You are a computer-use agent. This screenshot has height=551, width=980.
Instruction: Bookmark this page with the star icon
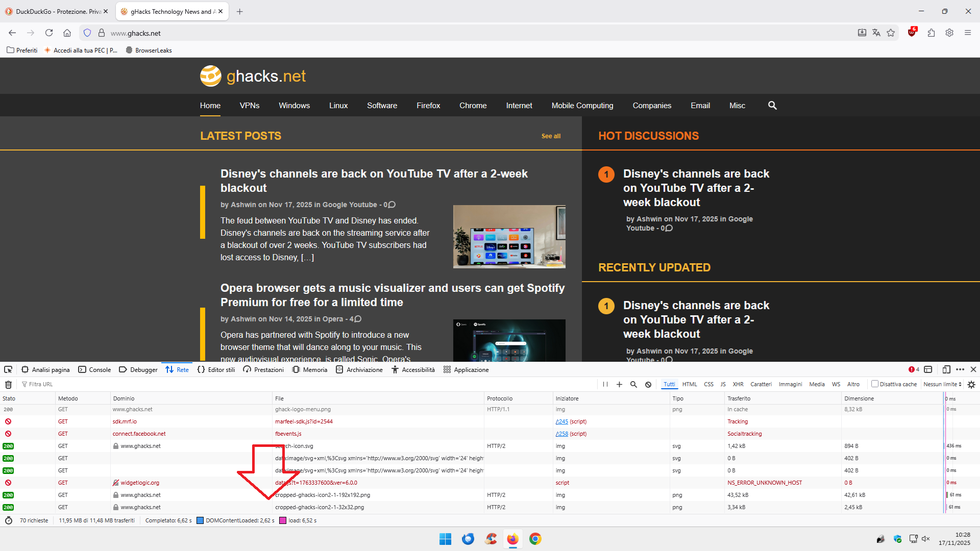[891, 33]
